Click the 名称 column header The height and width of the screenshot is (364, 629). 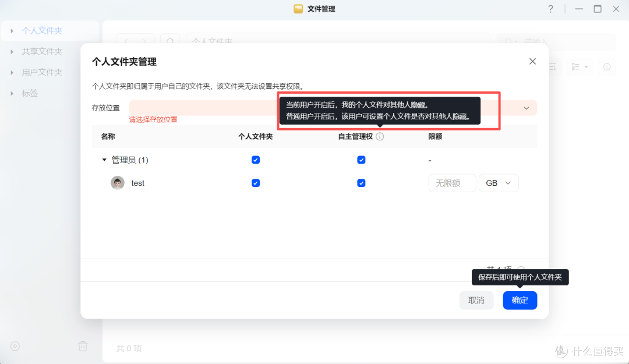108,136
